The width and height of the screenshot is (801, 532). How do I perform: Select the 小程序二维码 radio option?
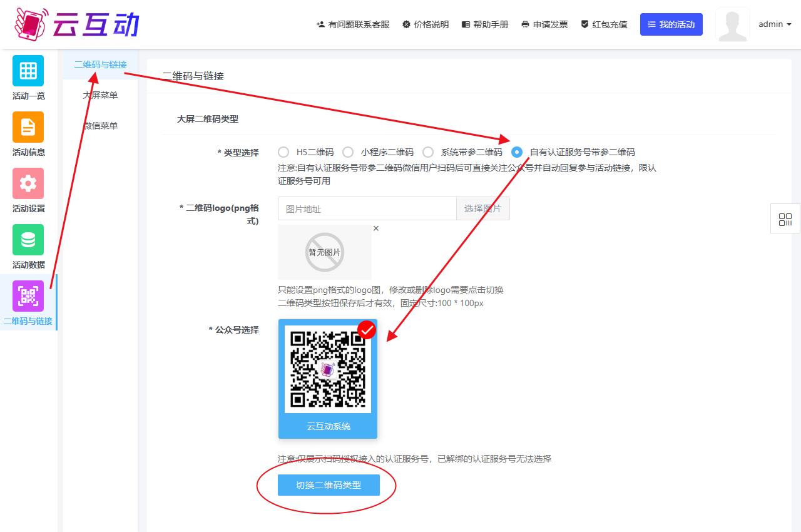[x=348, y=152]
